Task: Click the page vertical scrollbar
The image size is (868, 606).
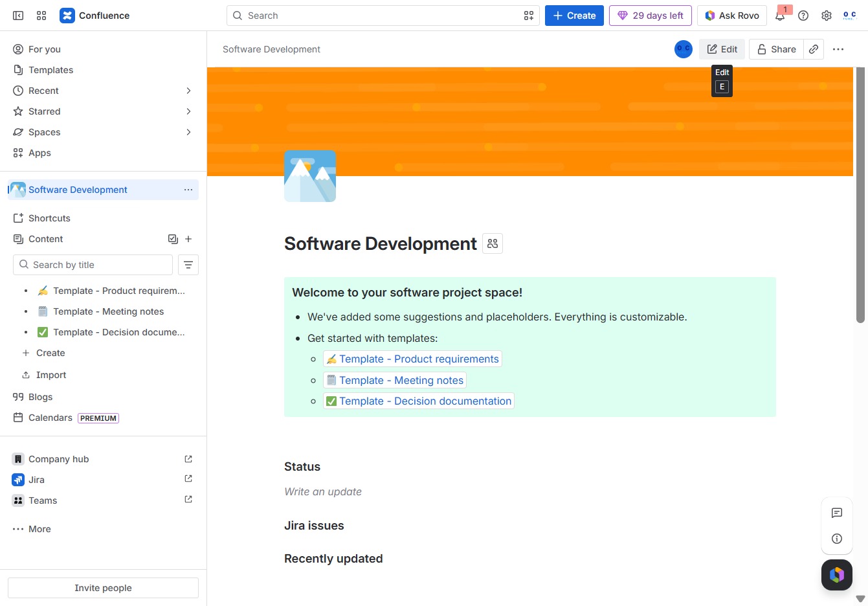Action: pos(860,195)
